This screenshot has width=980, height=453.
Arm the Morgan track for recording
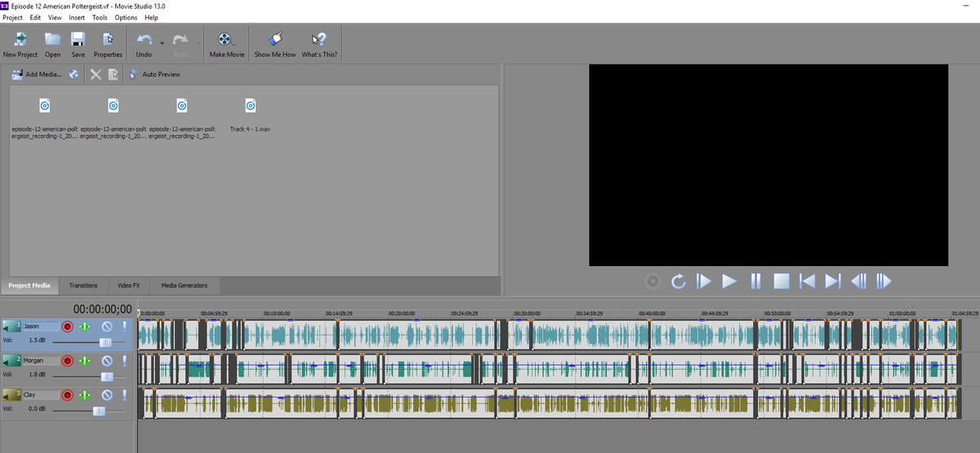coord(67,360)
